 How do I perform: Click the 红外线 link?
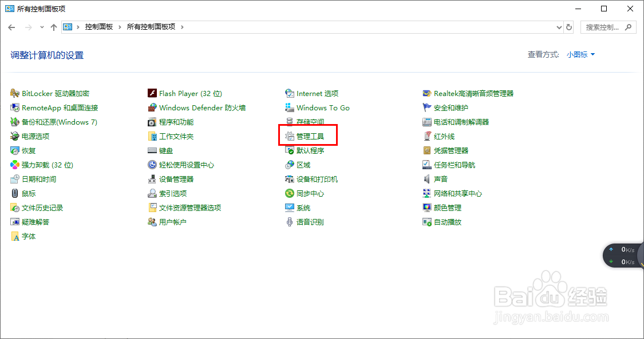tap(444, 137)
